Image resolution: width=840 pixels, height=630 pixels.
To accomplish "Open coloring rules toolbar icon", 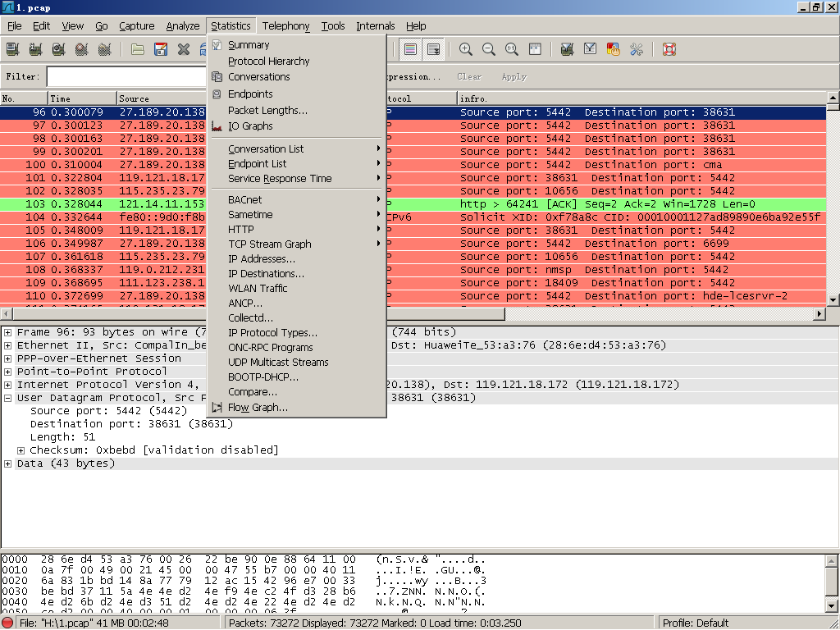I will coord(614,49).
